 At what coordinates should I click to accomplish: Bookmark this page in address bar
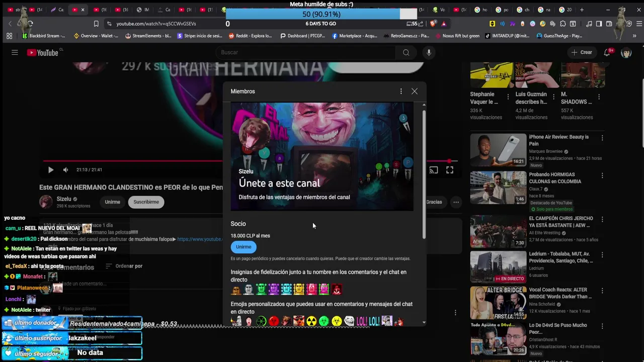click(96, 24)
